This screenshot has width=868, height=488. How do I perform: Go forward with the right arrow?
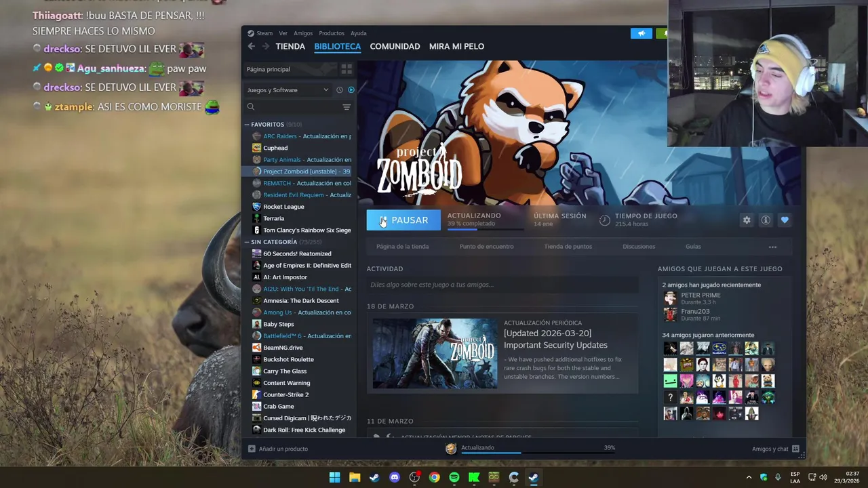266,46
